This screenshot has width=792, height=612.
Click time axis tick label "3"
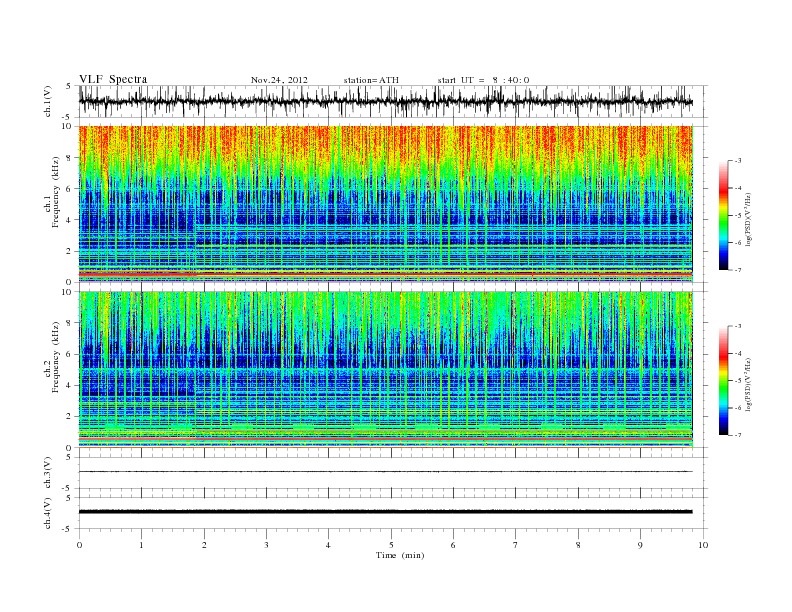tap(266, 545)
